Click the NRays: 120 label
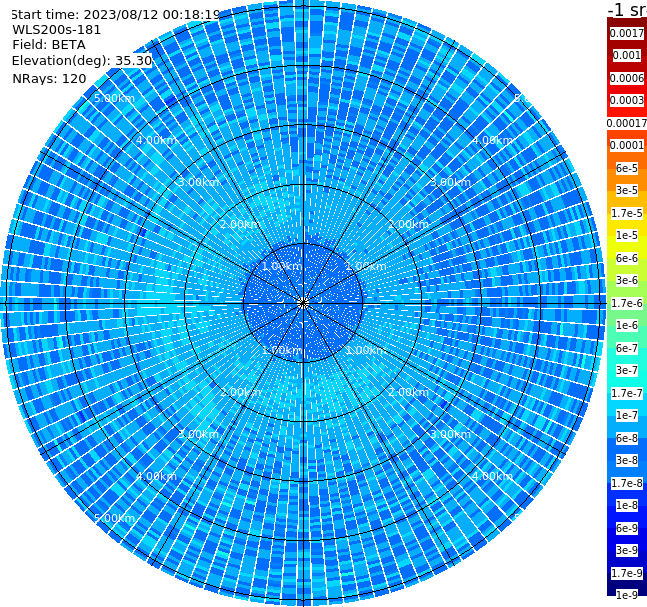Screen dimensions: 647x607 [49, 78]
